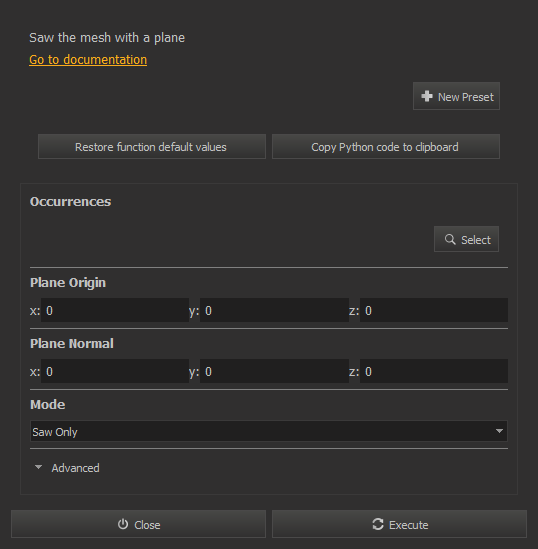This screenshot has height=549, width=538.
Task: Select occurrences with the Select button
Action: [x=466, y=239]
